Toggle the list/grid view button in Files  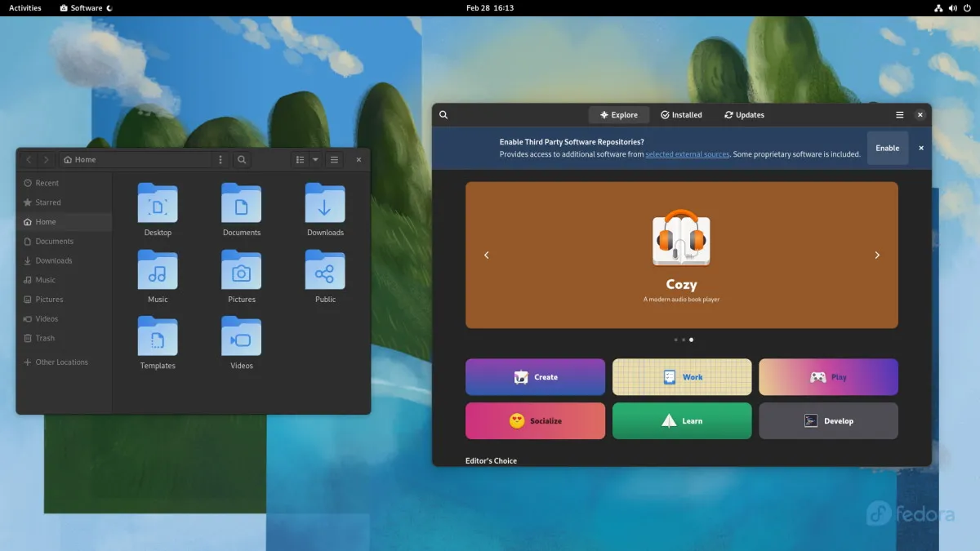(x=300, y=160)
